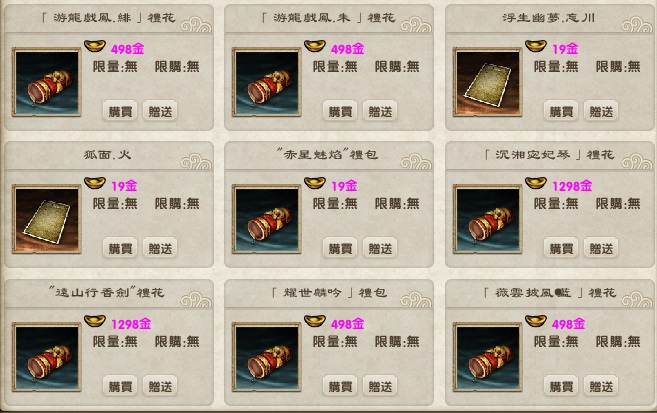
Task: Click the 微雲披風 firework item icon
Action: pos(488,357)
